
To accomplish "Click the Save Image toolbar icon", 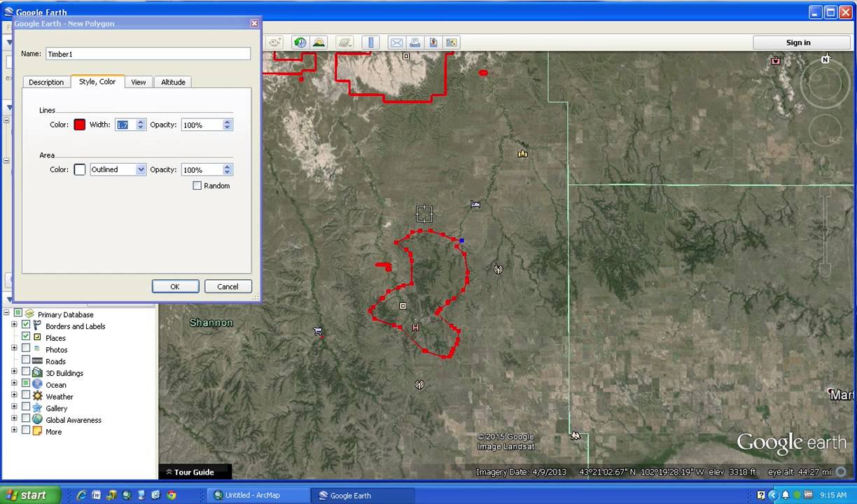I will (x=433, y=43).
